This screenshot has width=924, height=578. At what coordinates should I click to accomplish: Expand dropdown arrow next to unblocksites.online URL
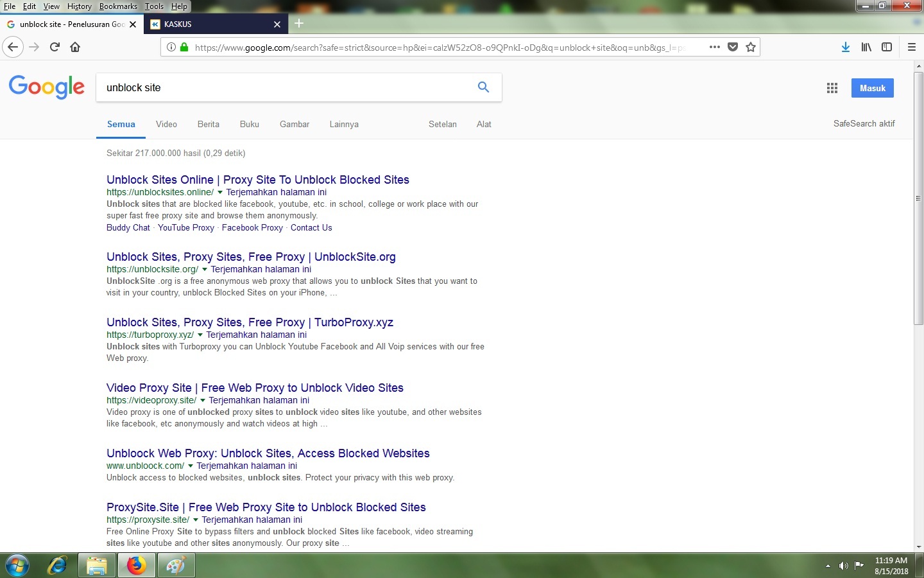pos(220,192)
